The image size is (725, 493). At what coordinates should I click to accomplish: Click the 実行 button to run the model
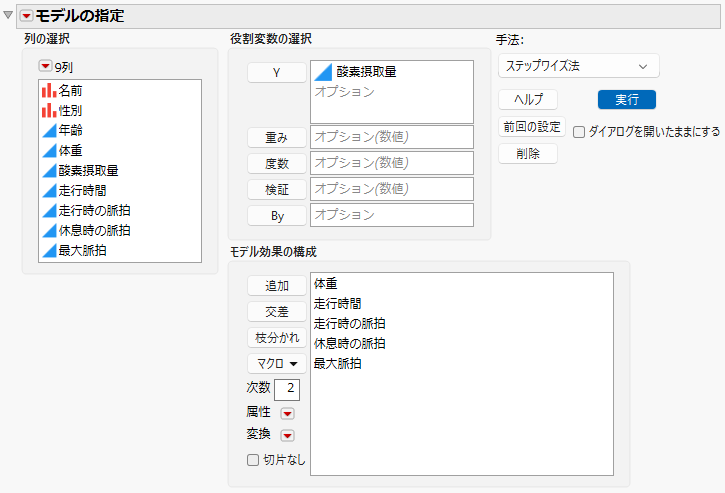[x=627, y=99]
